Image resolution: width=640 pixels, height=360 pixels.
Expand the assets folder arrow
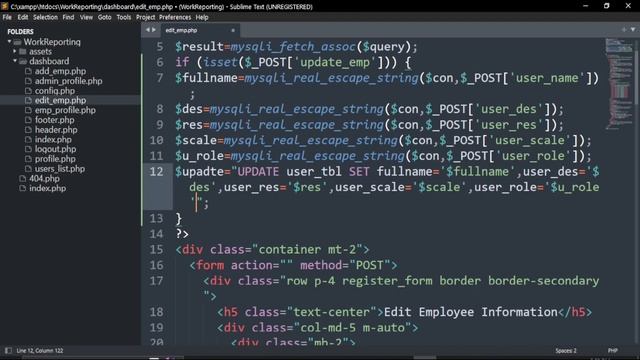pyautogui.click(x=15, y=51)
